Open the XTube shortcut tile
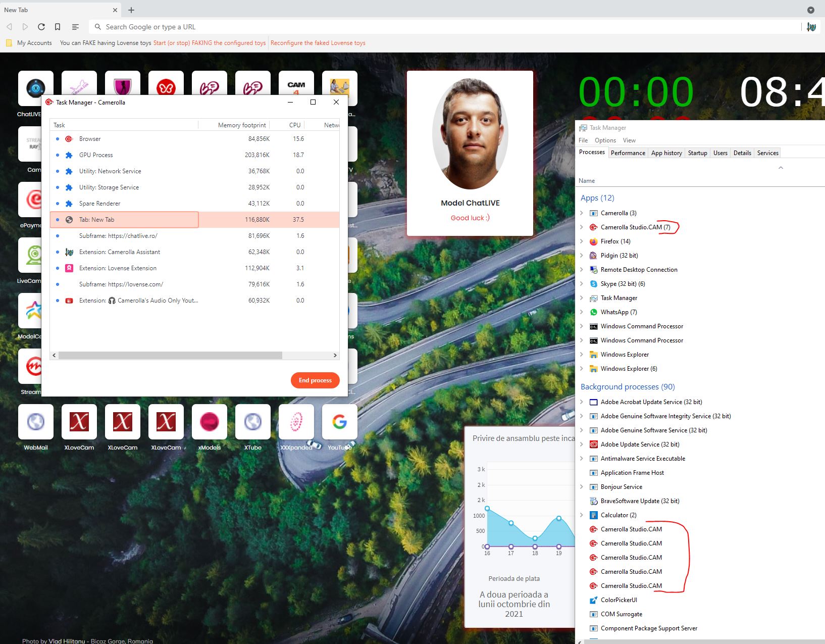The width and height of the screenshot is (825, 644). [x=253, y=422]
